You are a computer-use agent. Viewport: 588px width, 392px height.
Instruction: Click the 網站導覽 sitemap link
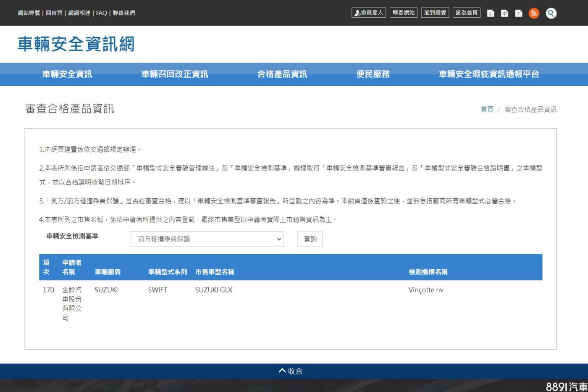tap(29, 13)
